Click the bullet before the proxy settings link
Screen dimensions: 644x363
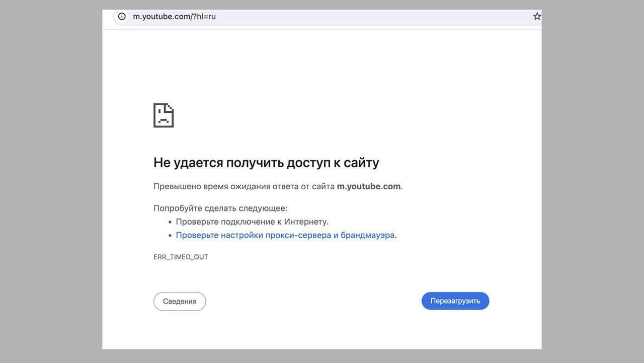pyautogui.click(x=170, y=236)
